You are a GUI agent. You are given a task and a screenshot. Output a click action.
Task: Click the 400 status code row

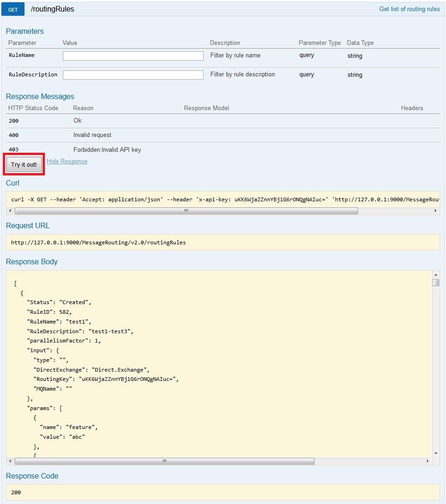point(223,135)
